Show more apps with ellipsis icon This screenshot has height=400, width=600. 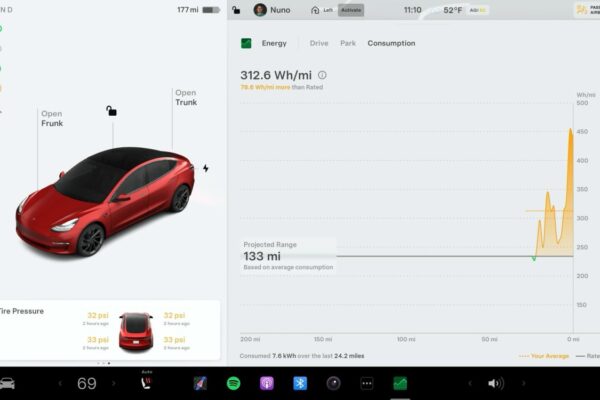[367, 383]
